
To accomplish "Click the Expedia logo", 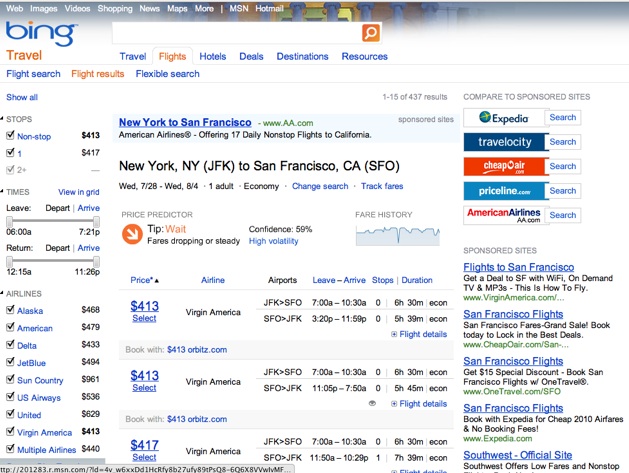I will pyautogui.click(x=503, y=118).
